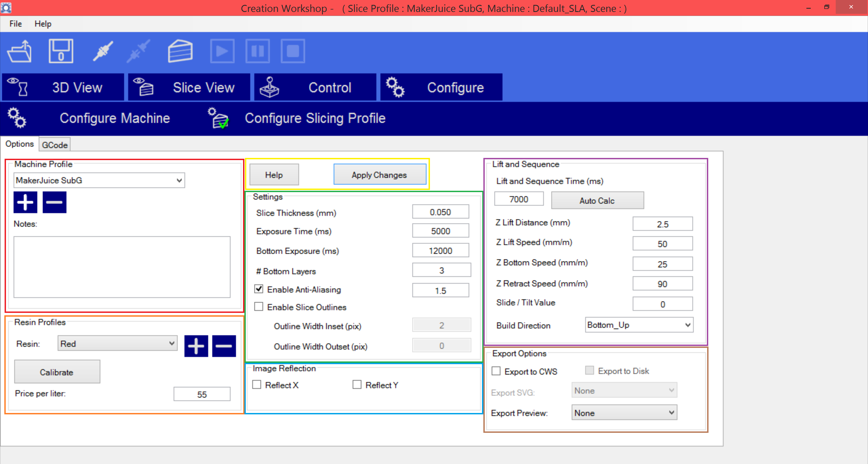Start the print with the play icon
868x464 pixels.
[222, 51]
